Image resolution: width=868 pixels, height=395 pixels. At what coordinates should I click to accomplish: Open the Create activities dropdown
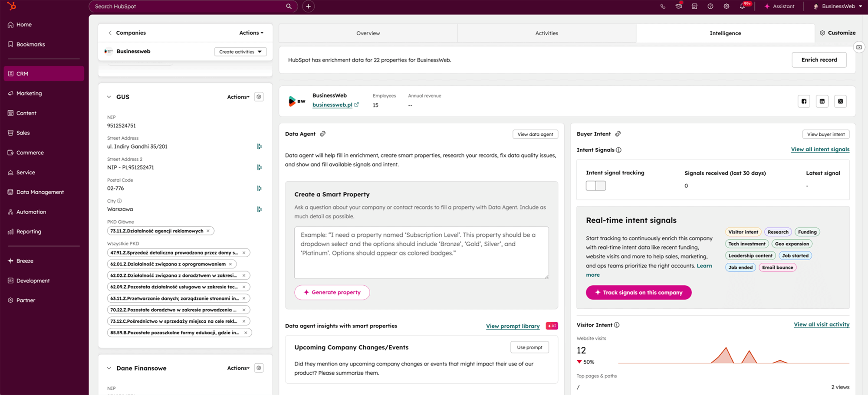pos(240,52)
